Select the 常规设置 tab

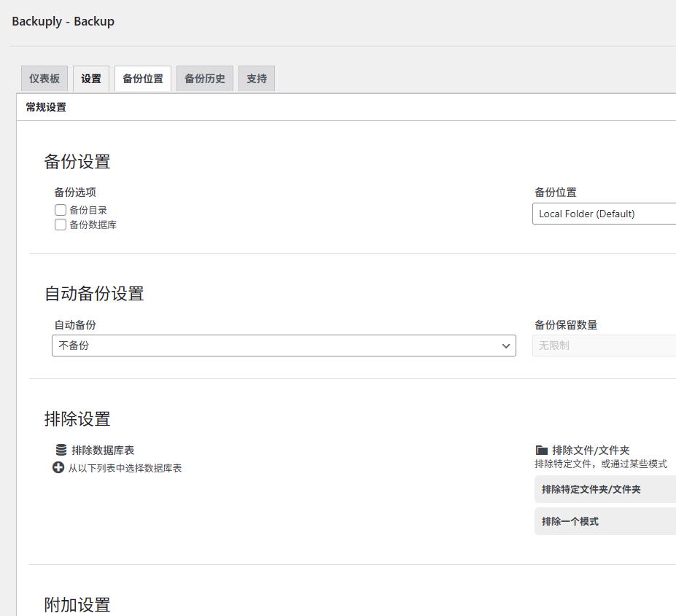[45, 106]
